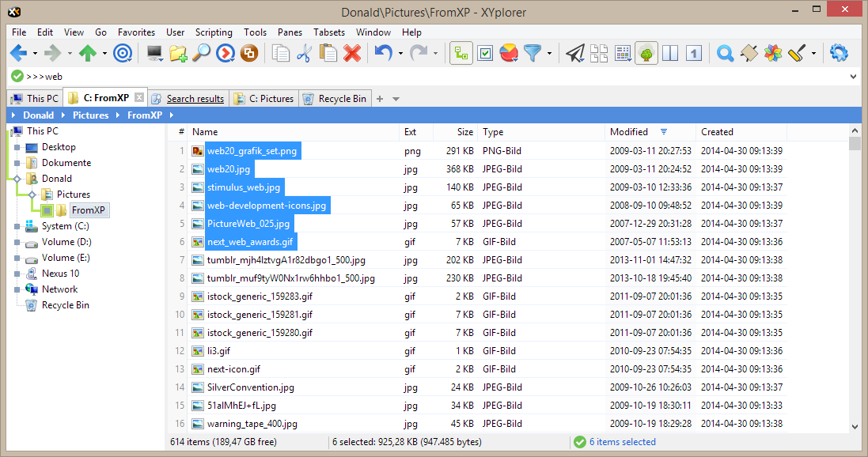Toggle dual pane view

click(x=669, y=53)
